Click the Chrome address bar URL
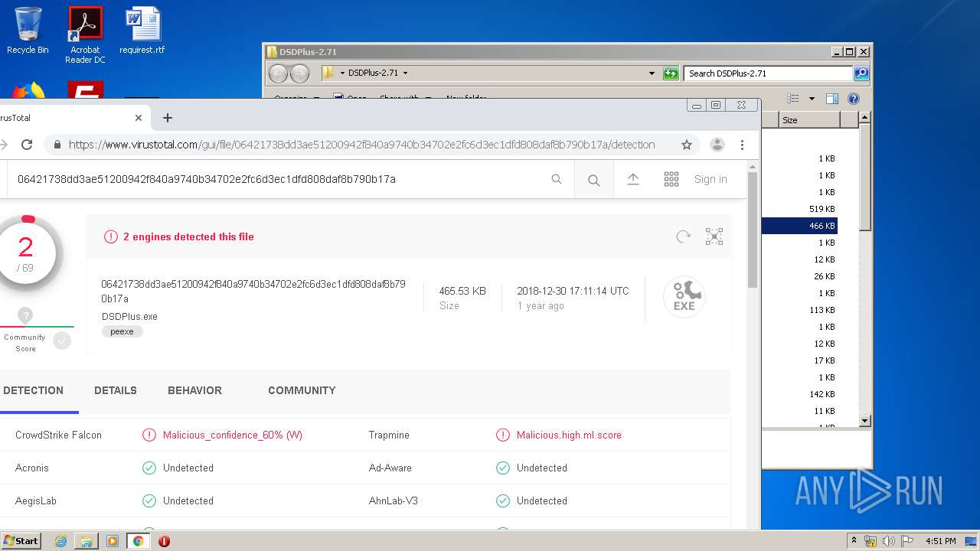980x551 pixels. pos(361,145)
